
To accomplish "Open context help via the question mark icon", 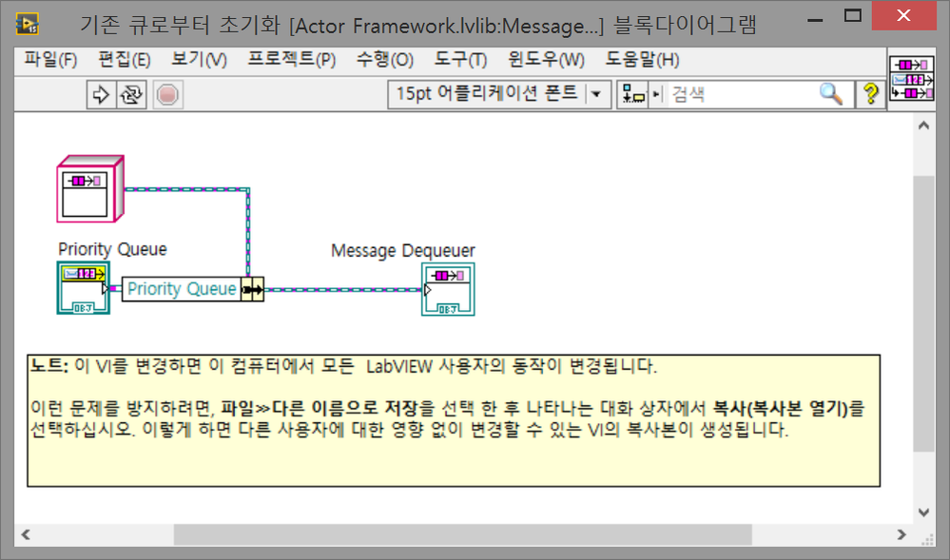I will 872,94.
